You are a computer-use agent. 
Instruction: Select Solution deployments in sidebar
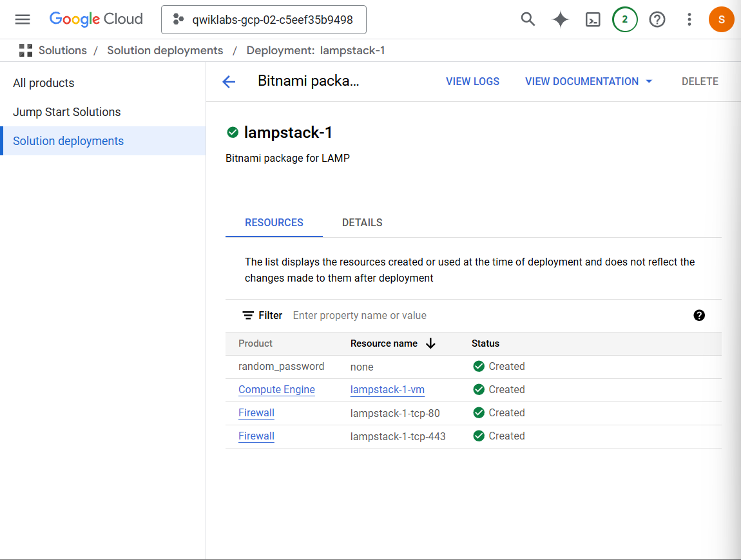[x=103, y=141]
